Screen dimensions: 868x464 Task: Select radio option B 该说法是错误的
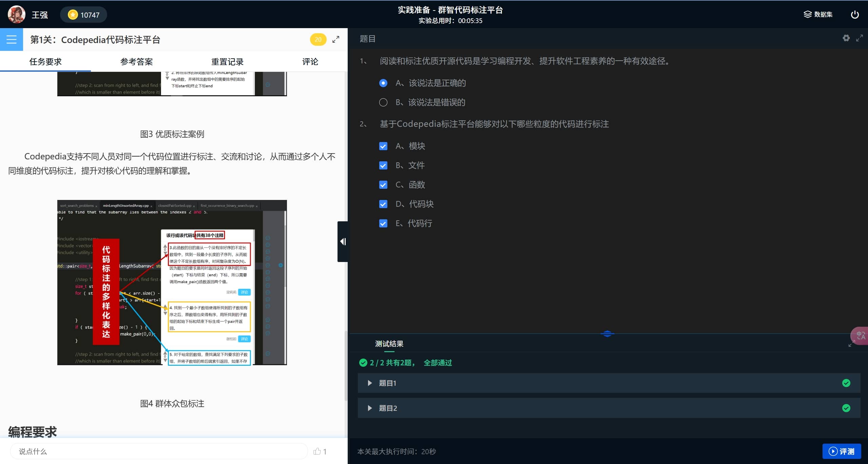point(383,102)
